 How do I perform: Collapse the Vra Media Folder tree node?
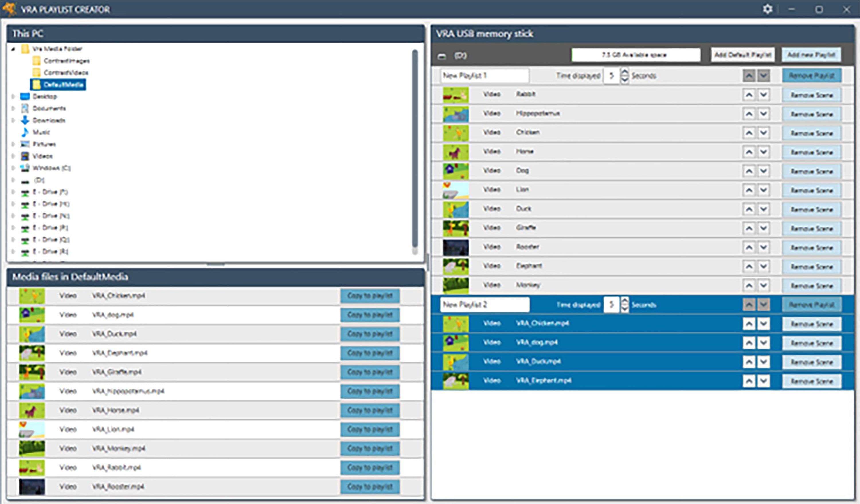point(13,49)
